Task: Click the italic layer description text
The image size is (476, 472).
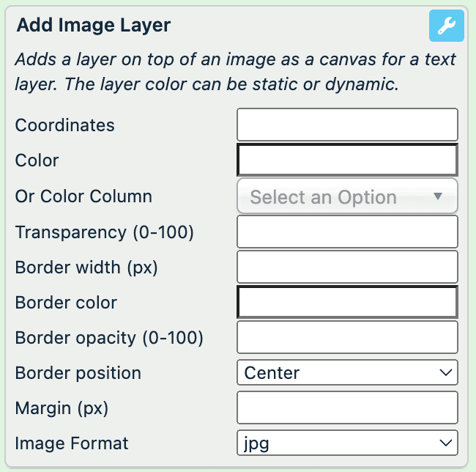Action: pyautogui.click(x=234, y=71)
